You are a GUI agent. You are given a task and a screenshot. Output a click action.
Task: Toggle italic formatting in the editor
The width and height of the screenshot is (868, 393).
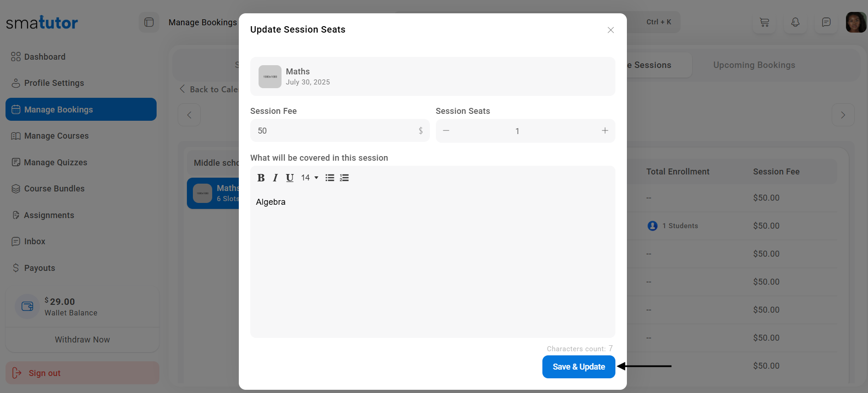tap(275, 178)
